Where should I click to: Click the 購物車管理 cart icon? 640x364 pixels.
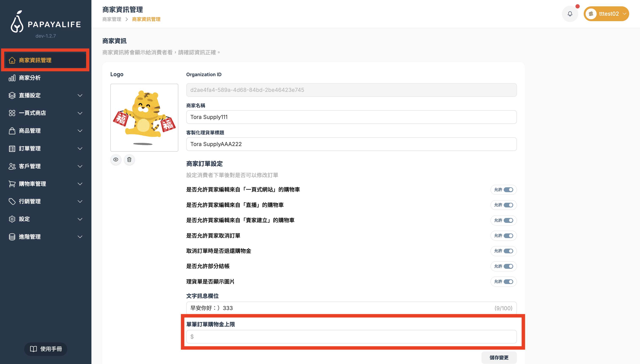pos(12,184)
